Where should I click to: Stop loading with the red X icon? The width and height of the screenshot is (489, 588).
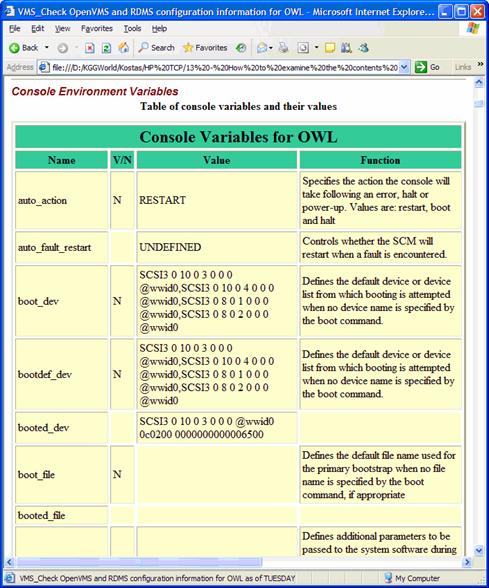(x=89, y=48)
